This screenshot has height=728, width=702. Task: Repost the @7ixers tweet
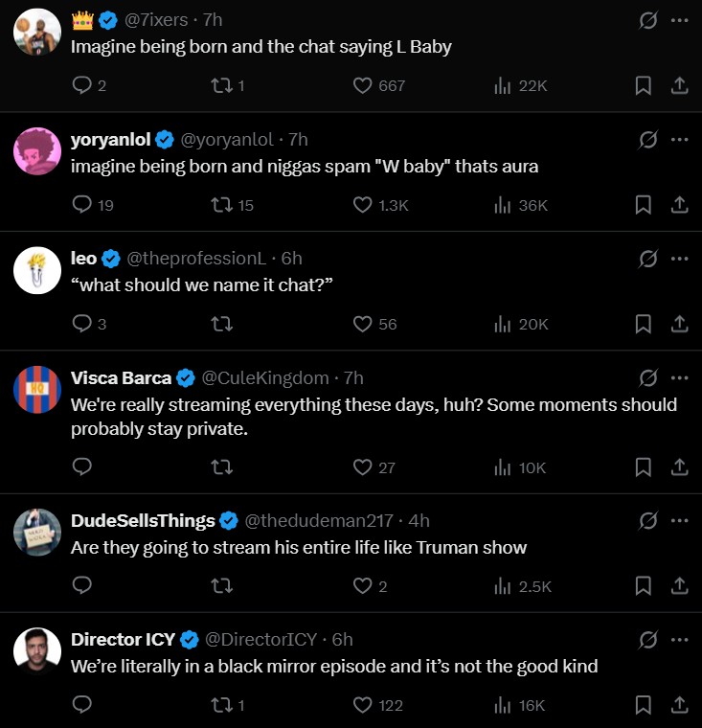click(221, 85)
